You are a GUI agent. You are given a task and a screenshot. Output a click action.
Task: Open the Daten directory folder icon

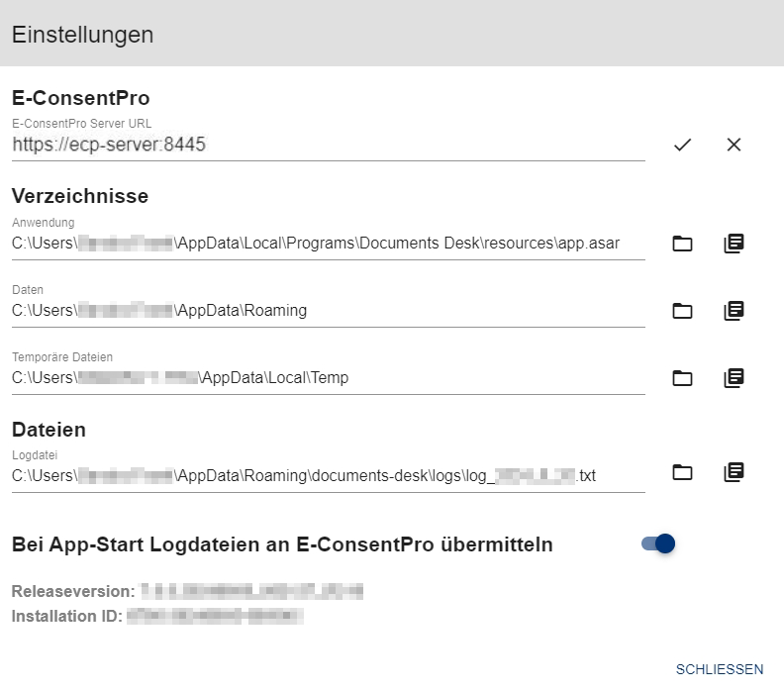click(x=682, y=311)
